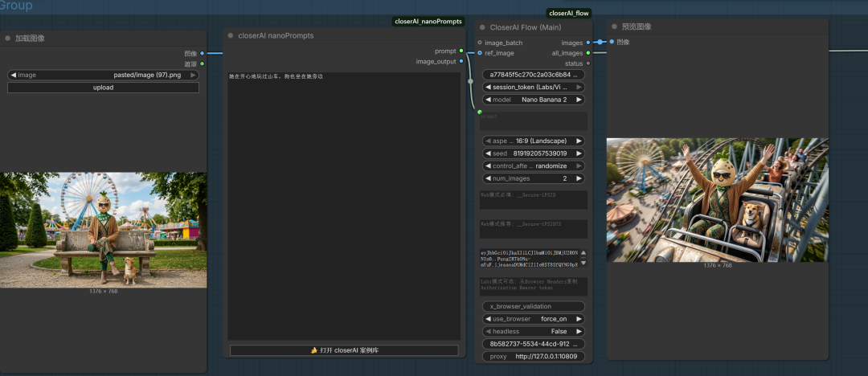The height and width of the screenshot is (376, 868).
Task: Click the ref_image input port
Action: coord(479,53)
